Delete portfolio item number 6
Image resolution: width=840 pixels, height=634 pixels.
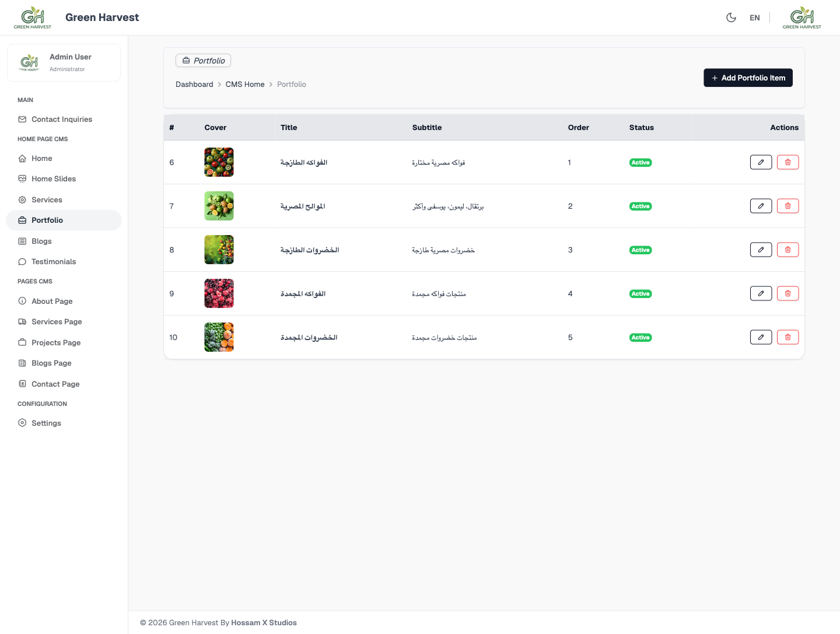pyautogui.click(x=787, y=162)
